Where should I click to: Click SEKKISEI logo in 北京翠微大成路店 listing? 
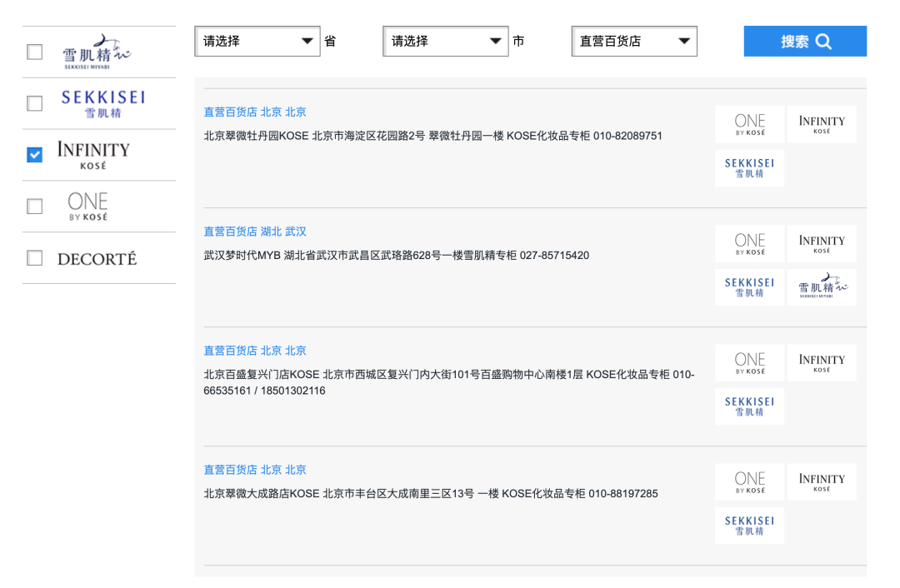point(749,526)
